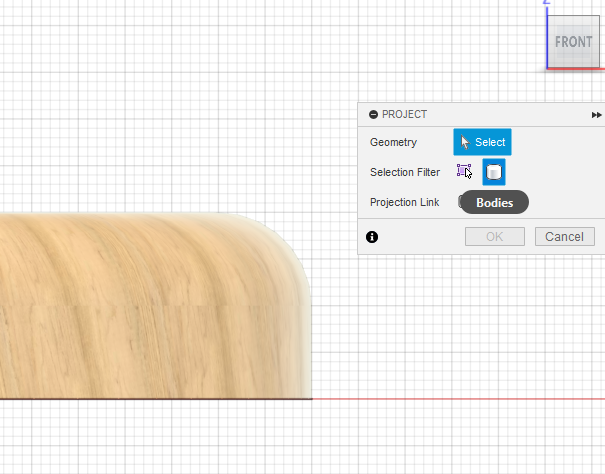Open help via the info icon
The width and height of the screenshot is (605, 474).
[x=372, y=237]
